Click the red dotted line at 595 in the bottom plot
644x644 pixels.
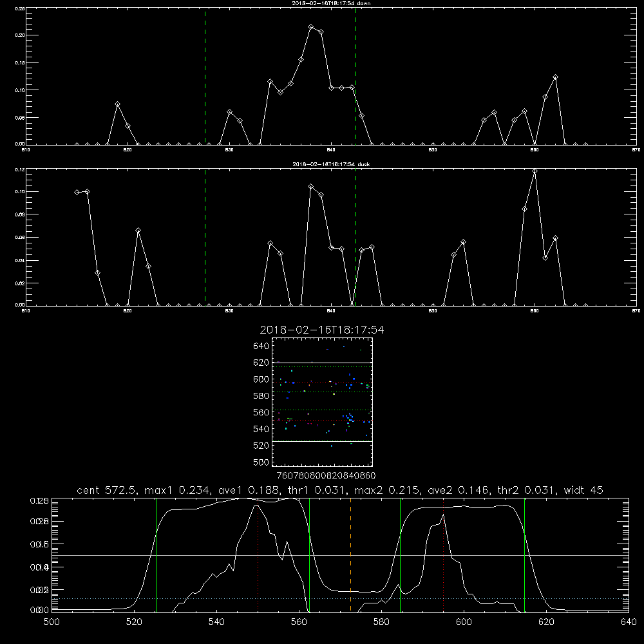click(444, 555)
